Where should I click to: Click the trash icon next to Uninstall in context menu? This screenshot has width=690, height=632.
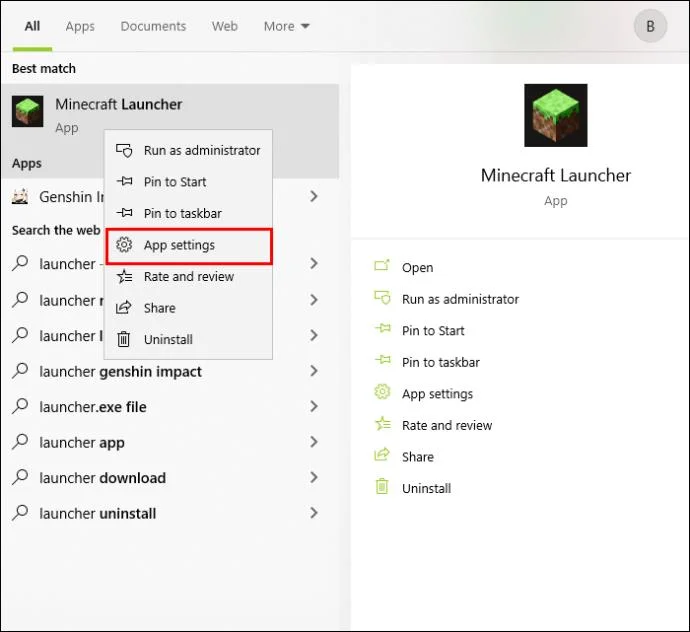(124, 339)
